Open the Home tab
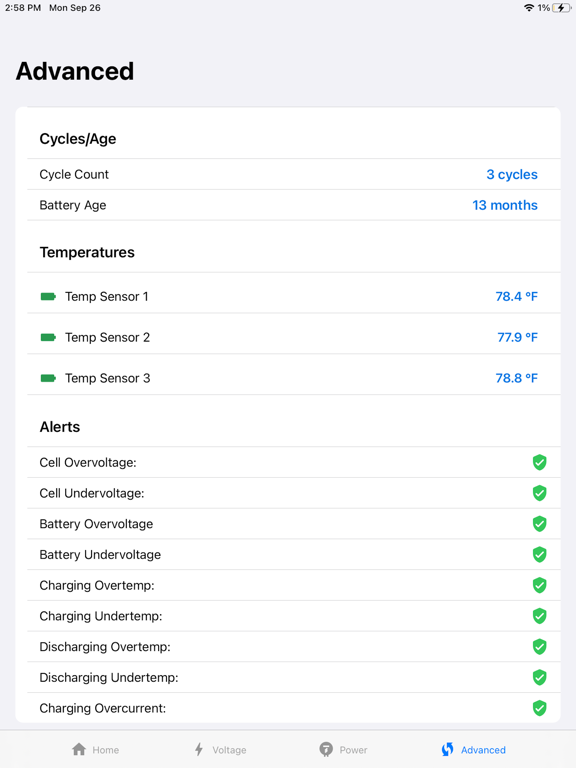576x768 pixels. tap(96, 749)
